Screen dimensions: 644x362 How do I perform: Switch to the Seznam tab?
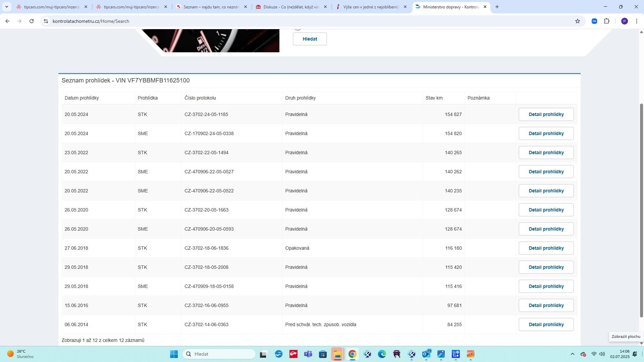tap(211, 7)
